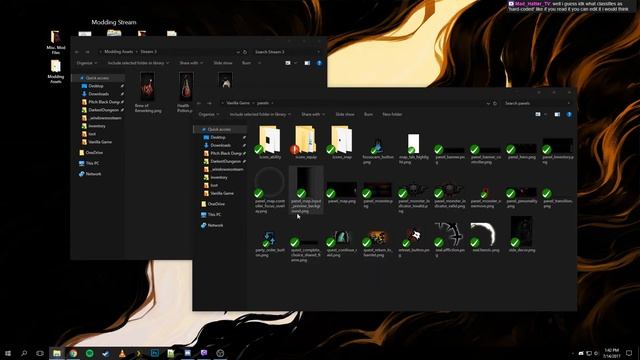640x360 pixels.
Task: Select the map_tab_highlight.png file
Action: coord(413,148)
